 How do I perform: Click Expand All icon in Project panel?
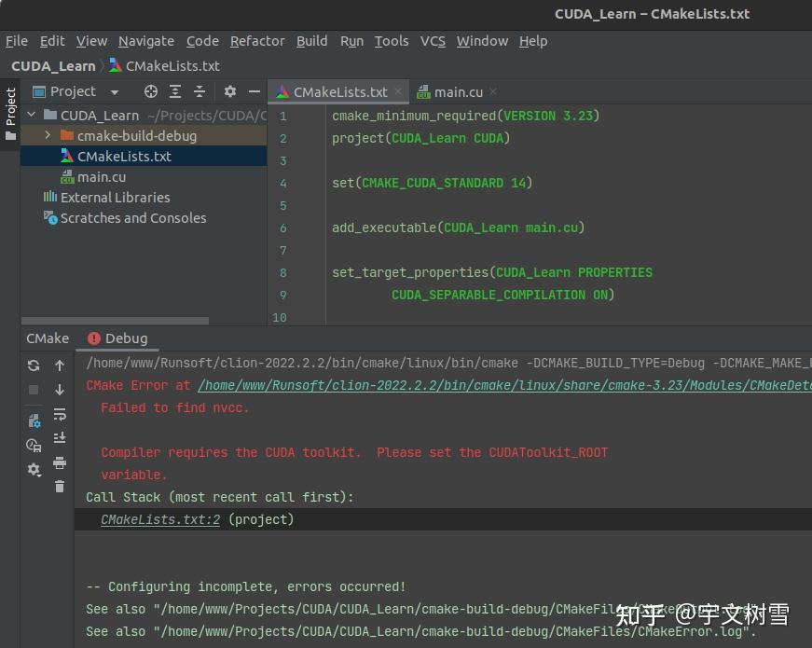click(x=175, y=91)
